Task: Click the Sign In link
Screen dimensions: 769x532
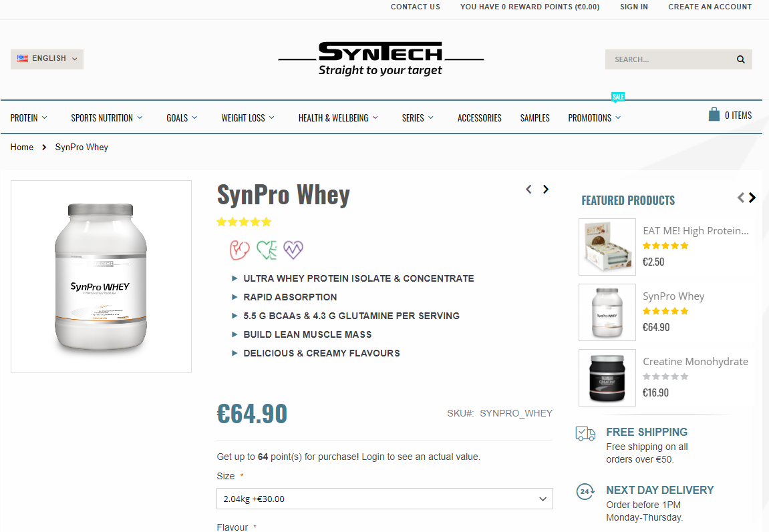Action: point(633,7)
